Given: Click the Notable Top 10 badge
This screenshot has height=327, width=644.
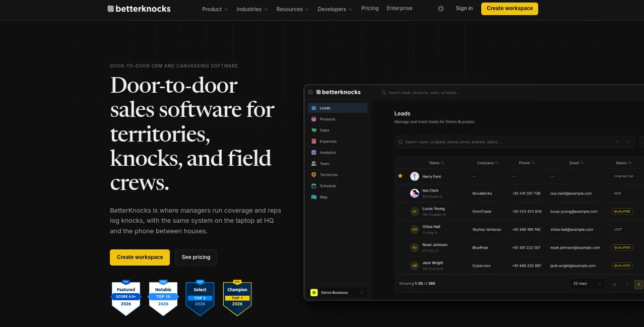Looking at the screenshot, I should tap(163, 298).
